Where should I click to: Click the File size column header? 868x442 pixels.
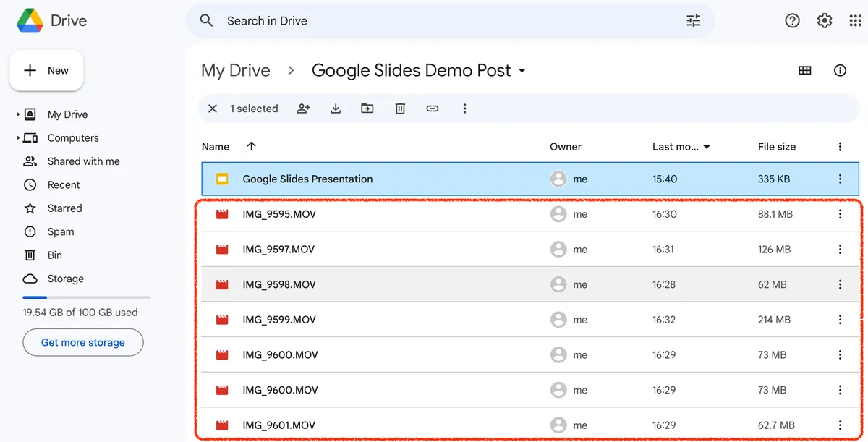[x=777, y=146]
